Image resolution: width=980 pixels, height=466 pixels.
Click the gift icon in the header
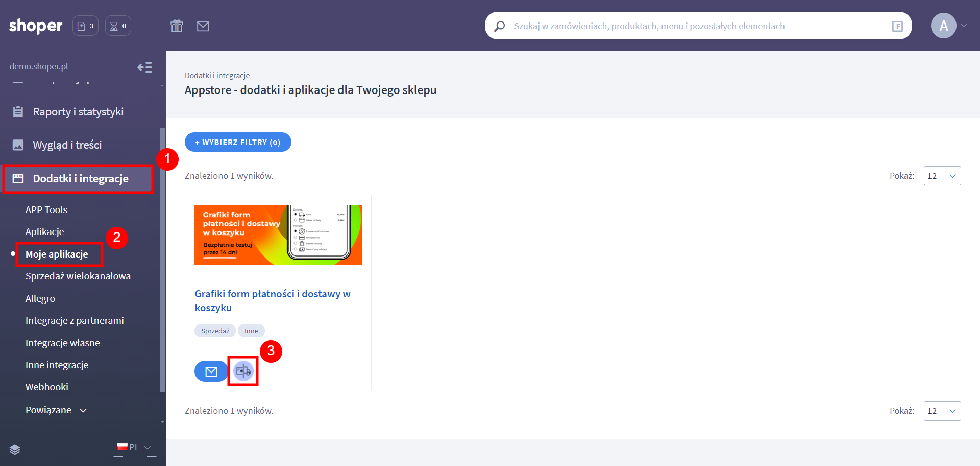[x=177, y=26]
